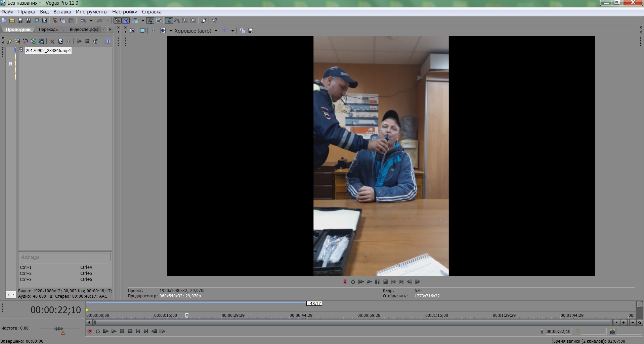
Task: Save the project with floppy icon
Action: tap(20, 20)
